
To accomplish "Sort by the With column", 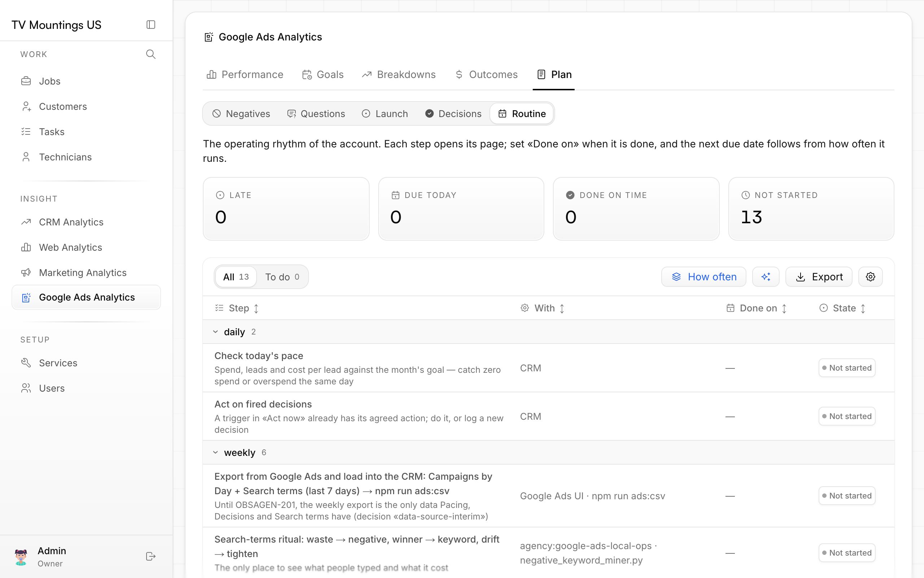I will pos(542,308).
